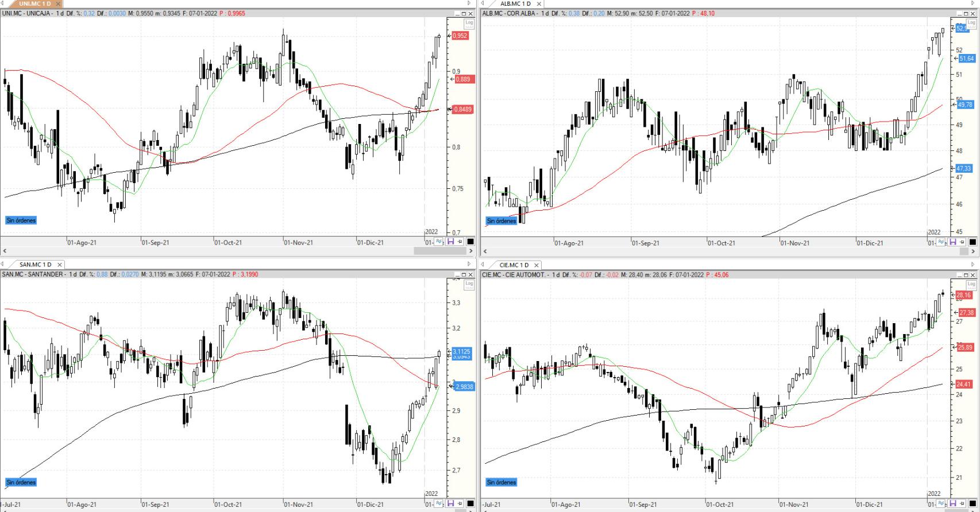Click the right tab-scroll arrow above the UNICAJA chart
This screenshot has height=512, width=980.
tap(469, 3)
